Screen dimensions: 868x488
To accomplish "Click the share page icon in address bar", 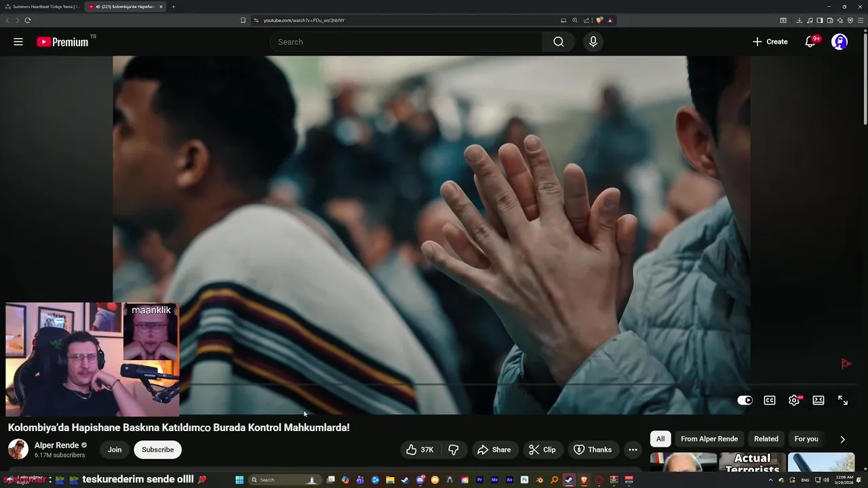I will click(x=587, y=20).
